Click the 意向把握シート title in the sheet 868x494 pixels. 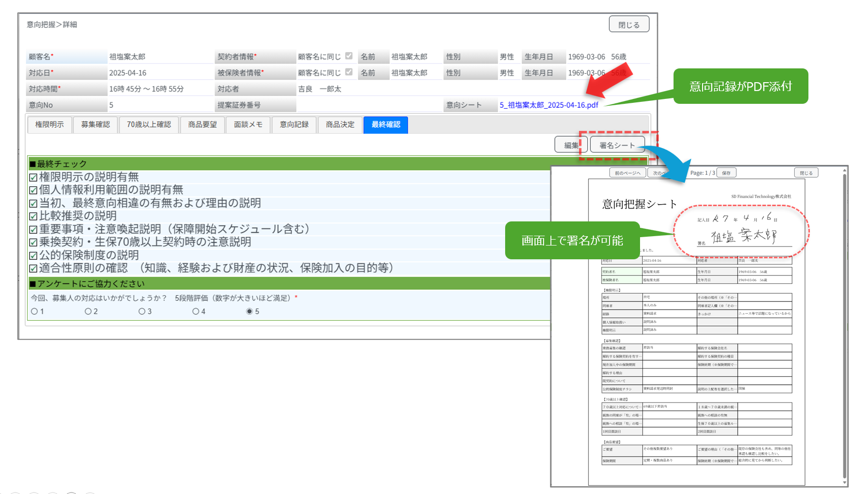640,204
